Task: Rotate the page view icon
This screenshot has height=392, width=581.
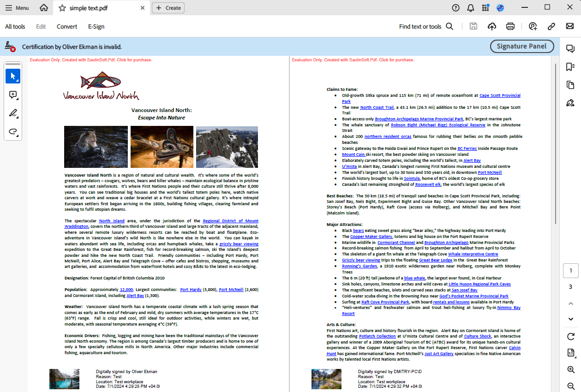Action: pyautogui.click(x=570, y=336)
